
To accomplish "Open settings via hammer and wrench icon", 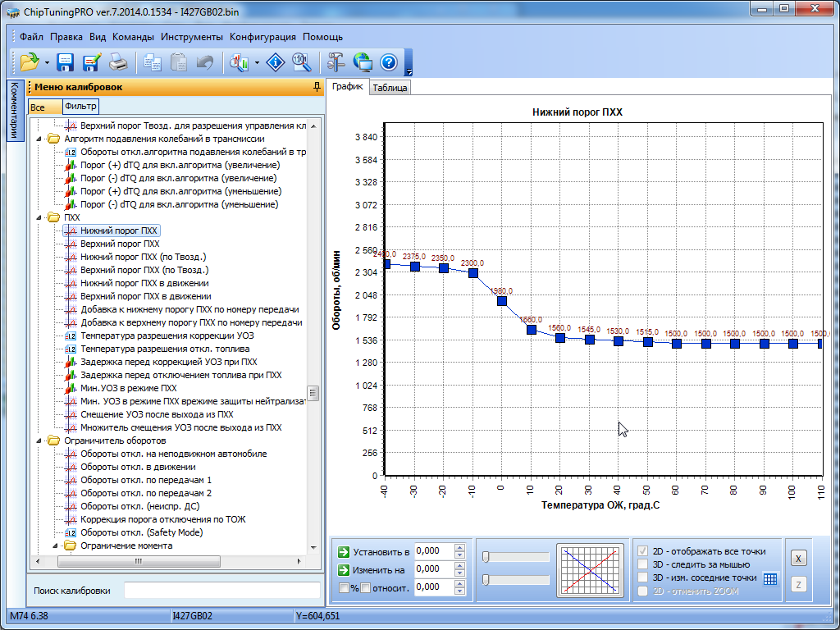I will tap(336, 62).
